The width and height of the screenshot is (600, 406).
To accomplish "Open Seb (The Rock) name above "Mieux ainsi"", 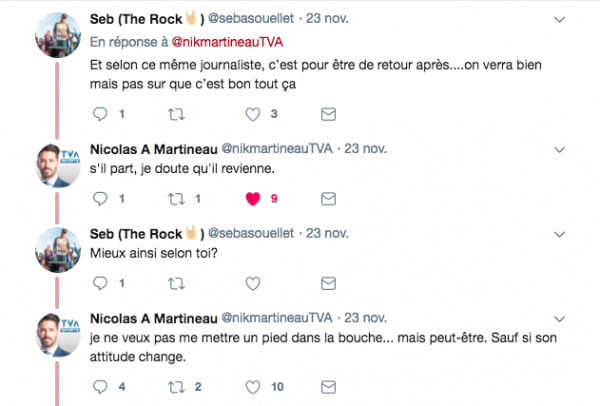I will click(x=146, y=234).
